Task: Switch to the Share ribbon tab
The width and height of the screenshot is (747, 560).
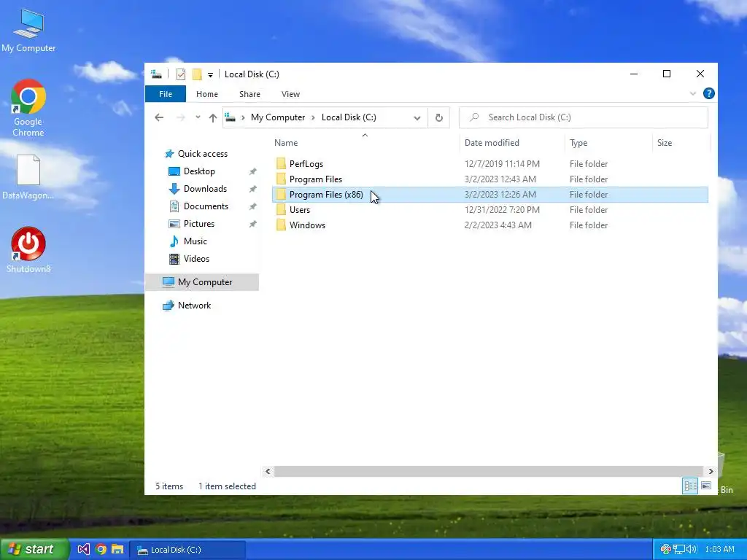Action: point(249,94)
